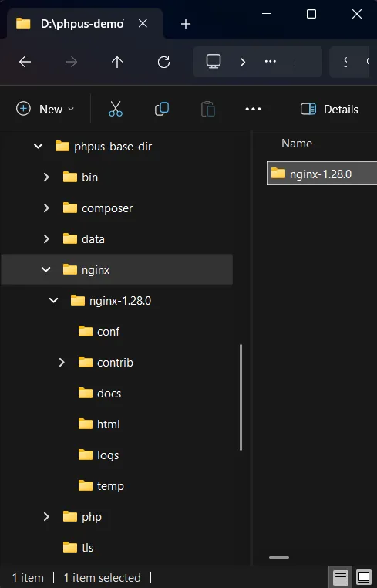Image resolution: width=377 pixels, height=588 pixels.
Task: Close the D:\phpus-demo tab
Action: tap(143, 24)
